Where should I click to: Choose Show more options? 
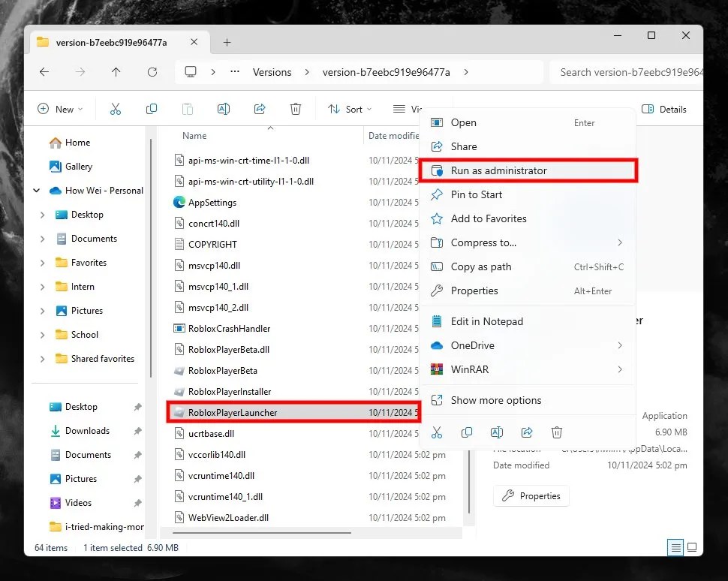pyautogui.click(x=528, y=400)
